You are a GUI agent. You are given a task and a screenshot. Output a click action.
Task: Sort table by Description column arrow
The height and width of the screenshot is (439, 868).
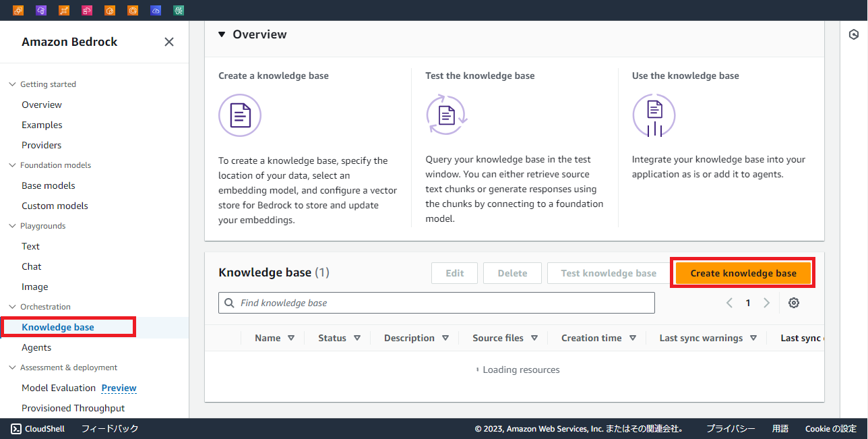[445, 338]
